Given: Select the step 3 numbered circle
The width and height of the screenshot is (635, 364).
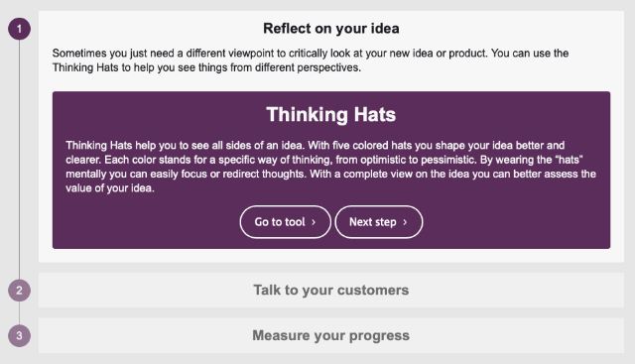Looking at the screenshot, I should (19, 335).
